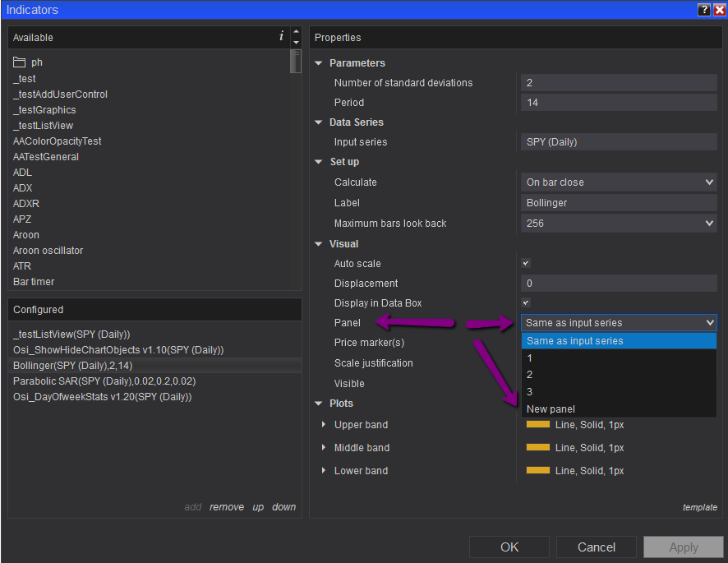The width and height of the screenshot is (728, 563).
Task: Collapse the Parameters section
Action: pos(319,63)
